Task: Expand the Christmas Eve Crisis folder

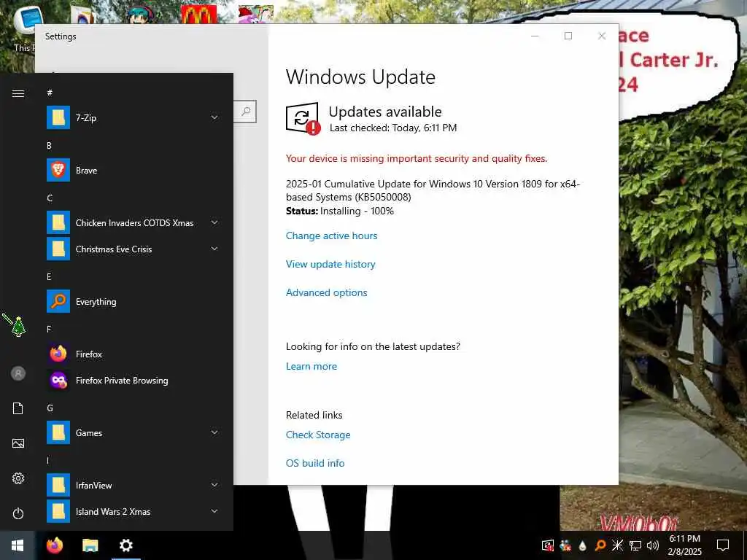Action: (214, 249)
